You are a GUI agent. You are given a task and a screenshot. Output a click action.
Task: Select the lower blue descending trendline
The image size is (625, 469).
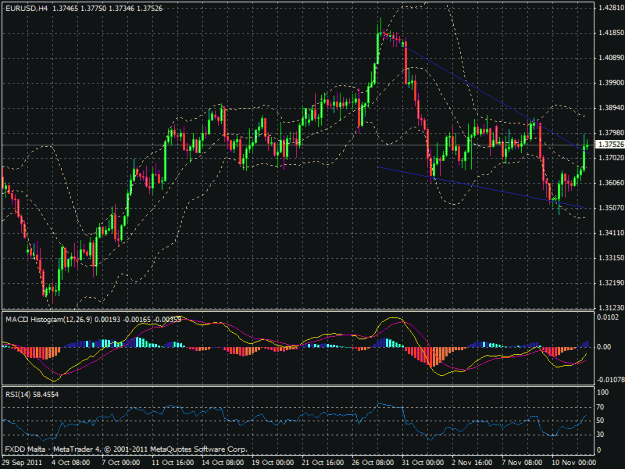pos(482,187)
